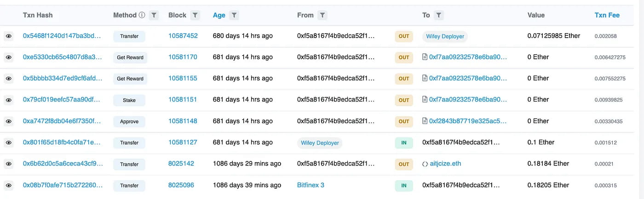This screenshot has width=644, height=199.
Task: Click the Txn Fee column header
Action: (x=607, y=15)
